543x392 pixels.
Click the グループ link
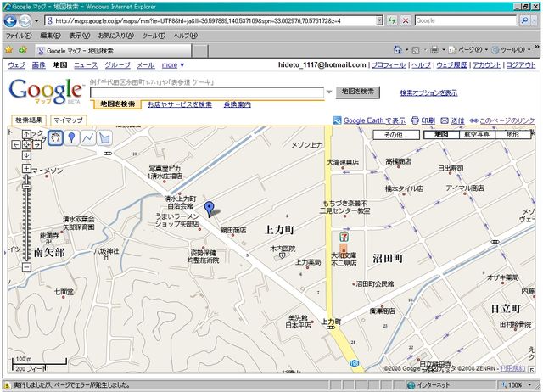pos(117,65)
